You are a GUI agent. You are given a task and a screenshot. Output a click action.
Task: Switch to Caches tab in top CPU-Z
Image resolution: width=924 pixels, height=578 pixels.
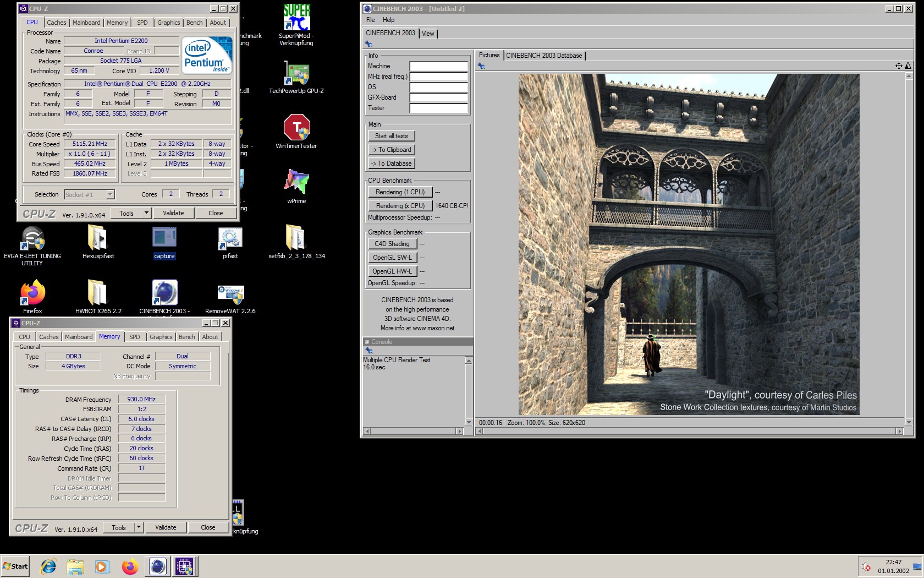coord(56,23)
